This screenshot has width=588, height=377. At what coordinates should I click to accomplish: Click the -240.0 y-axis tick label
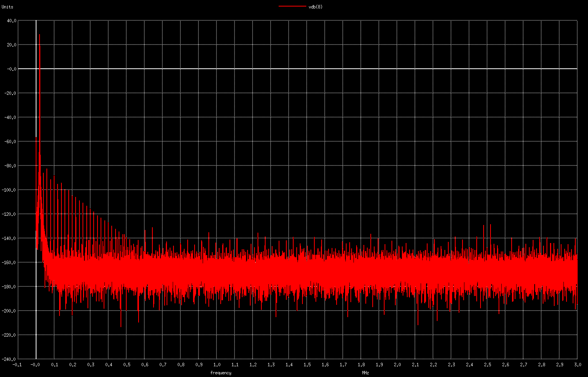click(10, 359)
